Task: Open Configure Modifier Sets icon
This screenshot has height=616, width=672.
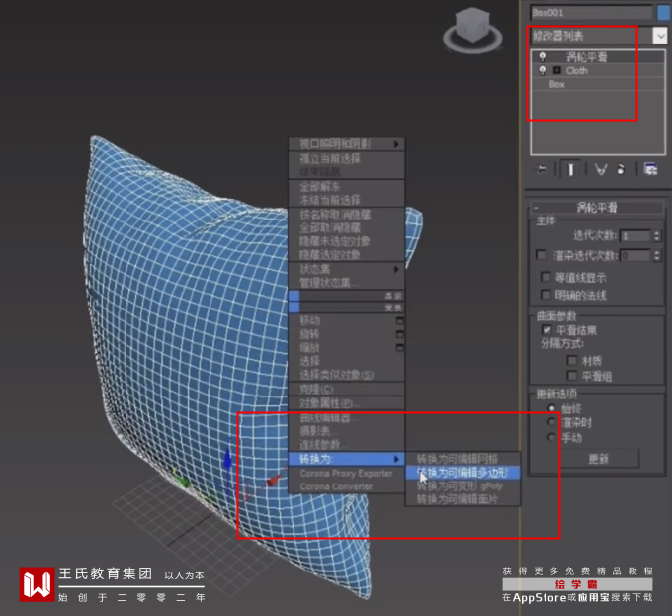Action: [650, 169]
